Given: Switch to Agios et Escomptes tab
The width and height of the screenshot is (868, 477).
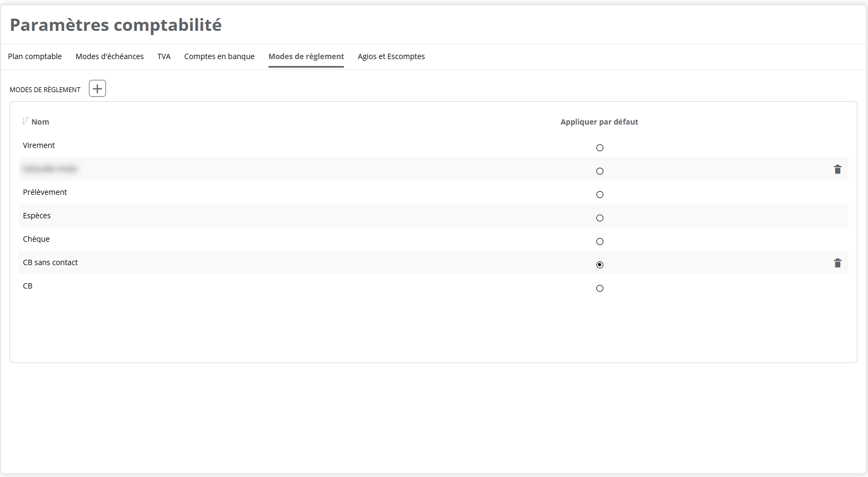Looking at the screenshot, I should pyautogui.click(x=391, y=56).
